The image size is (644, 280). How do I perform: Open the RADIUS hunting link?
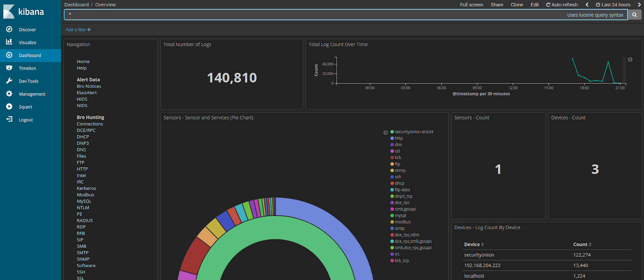coord(85,221)
